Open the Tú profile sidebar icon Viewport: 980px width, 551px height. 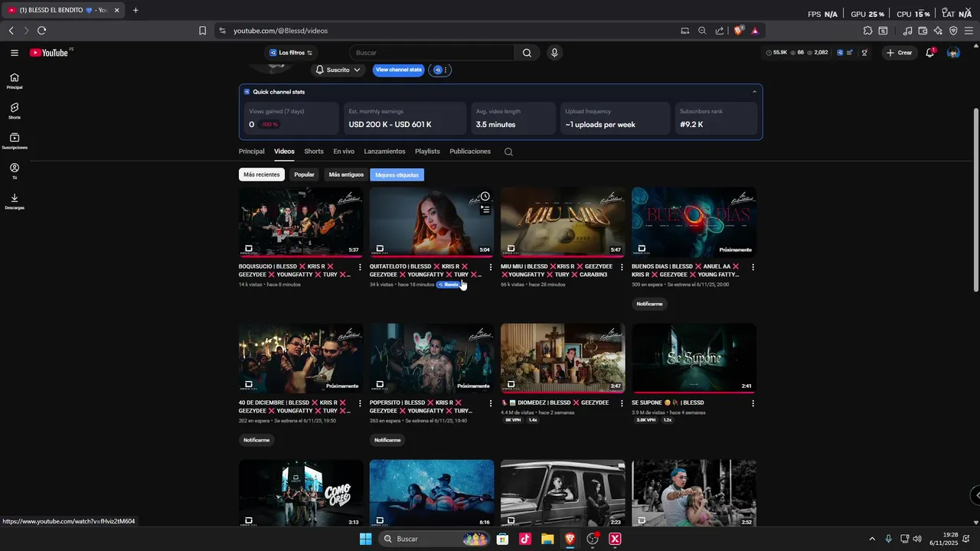coord(15,171)
